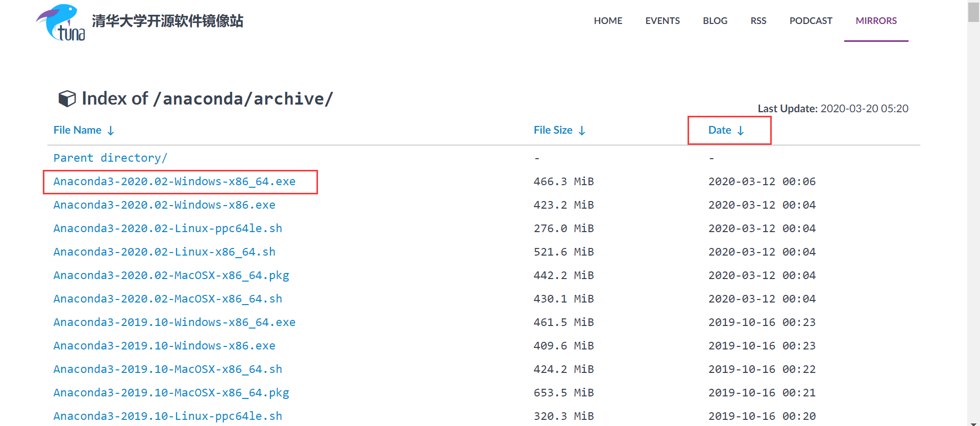Click the 2019-10-16 00:20 date value

tap(762, 416)
